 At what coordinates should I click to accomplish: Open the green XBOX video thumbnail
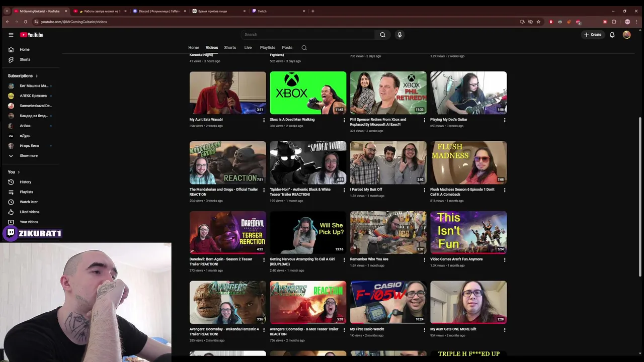click(x=308, y=93)
